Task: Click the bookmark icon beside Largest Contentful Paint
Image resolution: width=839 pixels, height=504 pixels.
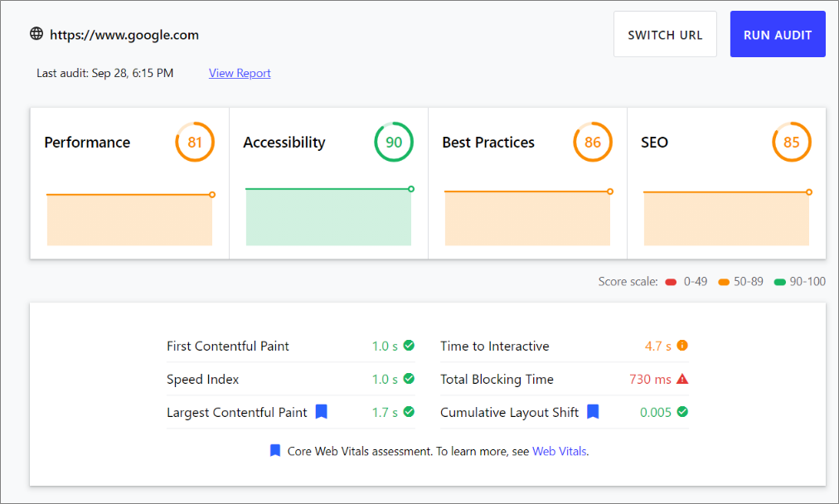Action: point(322,412)
